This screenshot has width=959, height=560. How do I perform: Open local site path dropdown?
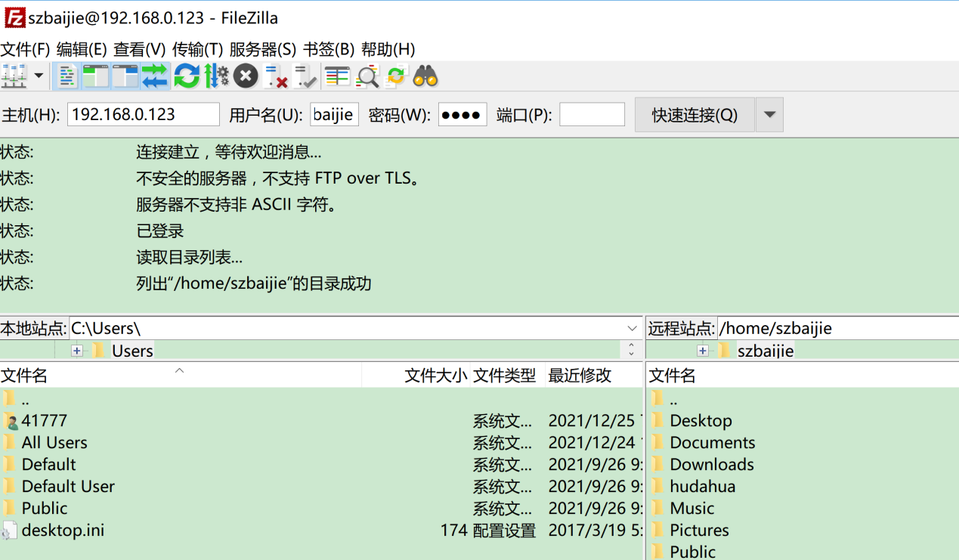pyautogui.click(x=632, y=328)
